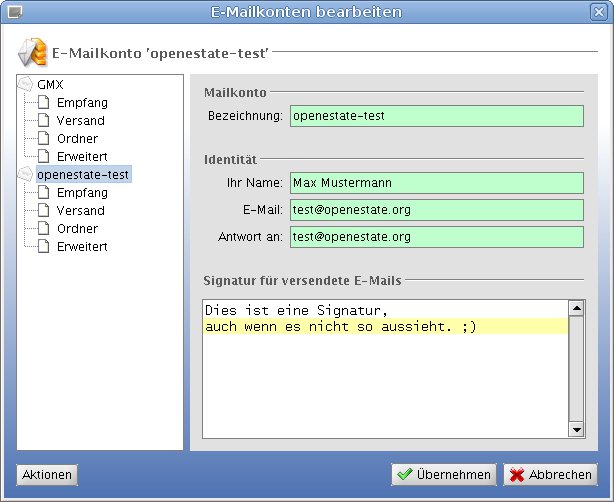Click the signature scrollbar's up arrow

coord(575,308)
